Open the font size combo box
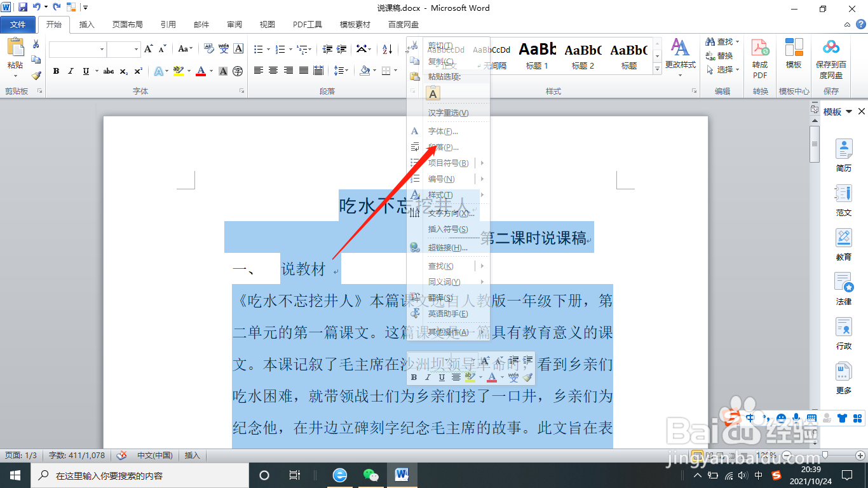 point(123,49)
